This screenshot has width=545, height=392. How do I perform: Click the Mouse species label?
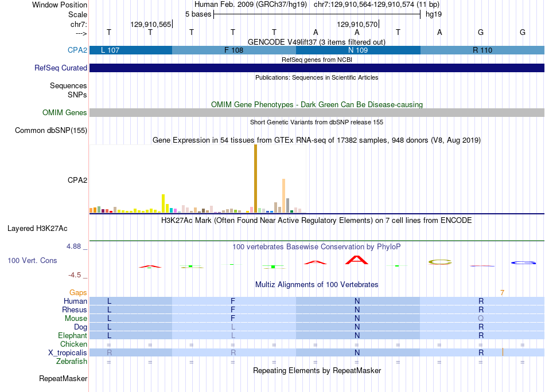(x=76, y=319)
